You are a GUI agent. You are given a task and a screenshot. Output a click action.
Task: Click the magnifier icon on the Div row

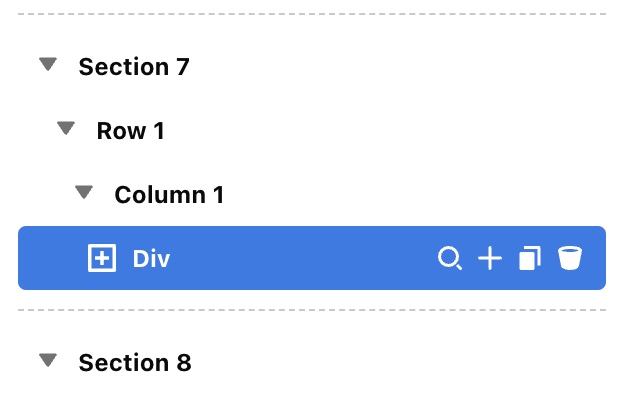[451, 259]
